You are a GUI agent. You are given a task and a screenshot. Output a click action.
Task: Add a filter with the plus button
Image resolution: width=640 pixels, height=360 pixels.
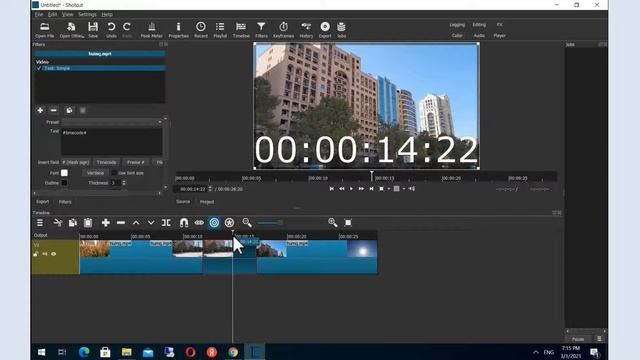(x=40, y=110)
